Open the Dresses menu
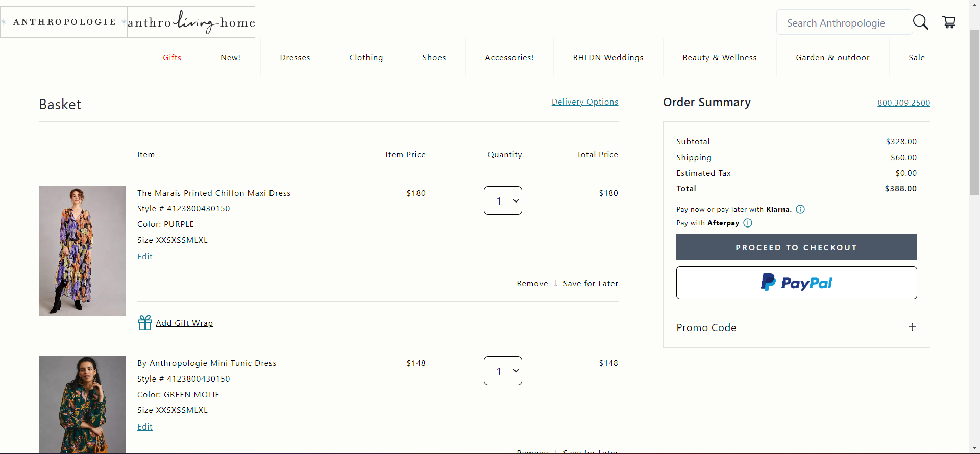 click(295, 58)
